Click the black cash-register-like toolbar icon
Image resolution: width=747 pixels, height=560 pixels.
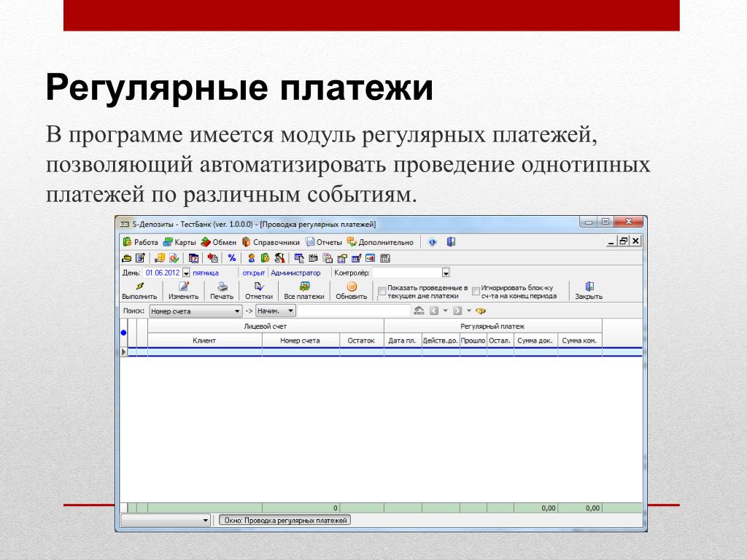pos(313,258)
